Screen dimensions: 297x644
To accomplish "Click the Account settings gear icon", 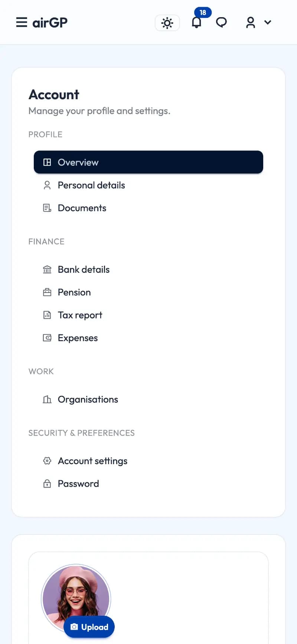I will coord(47,461).
